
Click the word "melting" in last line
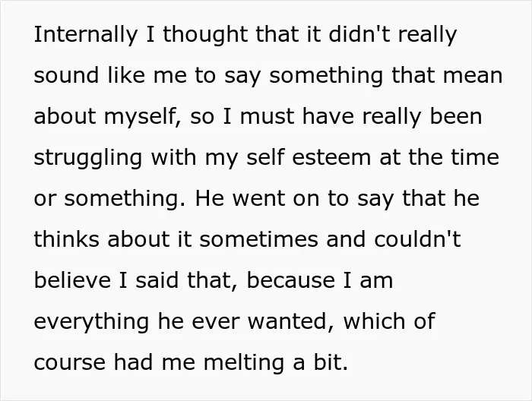(244, 363)
